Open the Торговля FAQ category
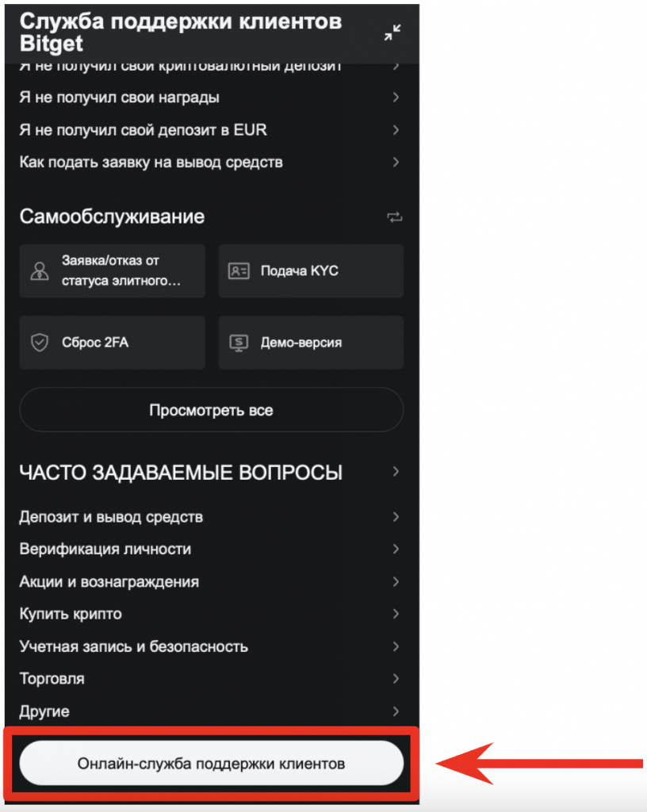This screenshot has width=647, height=812. coord(211,679)
